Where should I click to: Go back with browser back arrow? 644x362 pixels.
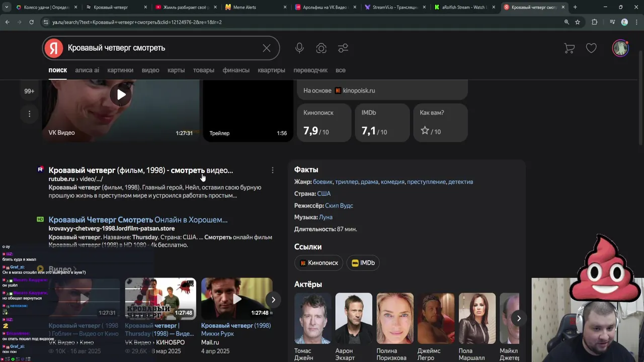tap(7, 22)
